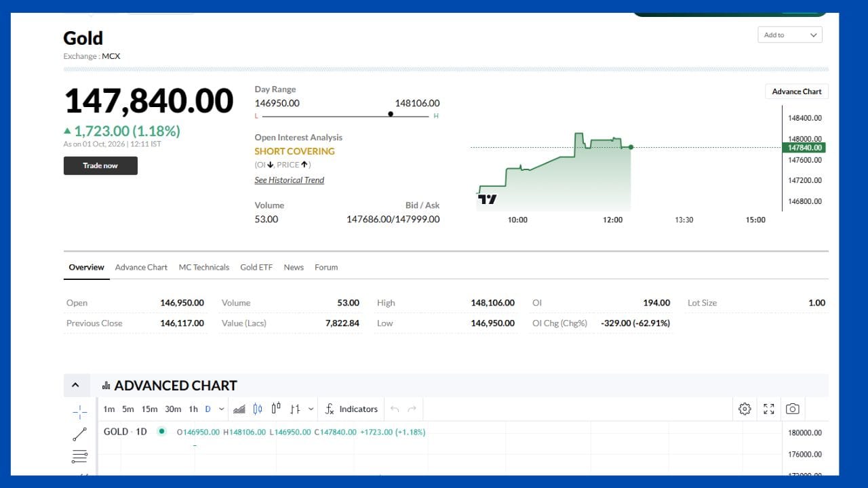Open chart settings gear

[745, 409]
